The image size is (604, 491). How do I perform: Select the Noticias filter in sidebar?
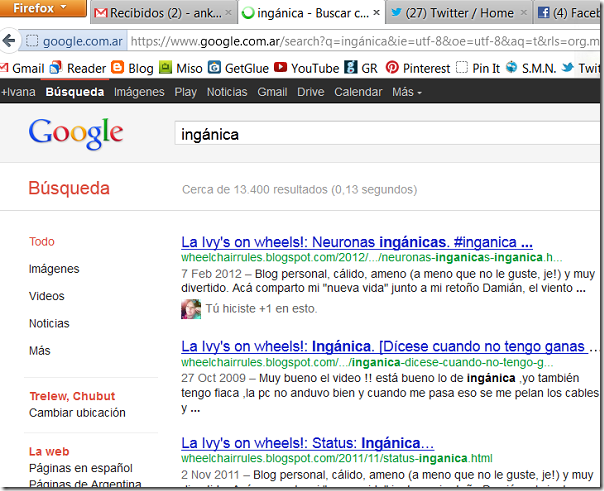click(x=49, y=323)
